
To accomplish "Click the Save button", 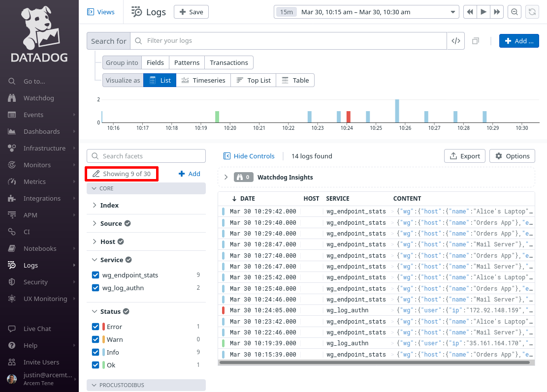I will click(x=191, y=12).
